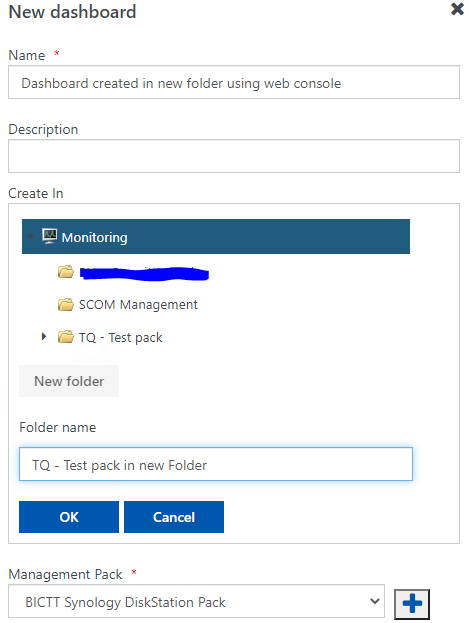Click the blue plus icon for new management pack
Viewport: 469px width, 623px height.
point(412,604)
